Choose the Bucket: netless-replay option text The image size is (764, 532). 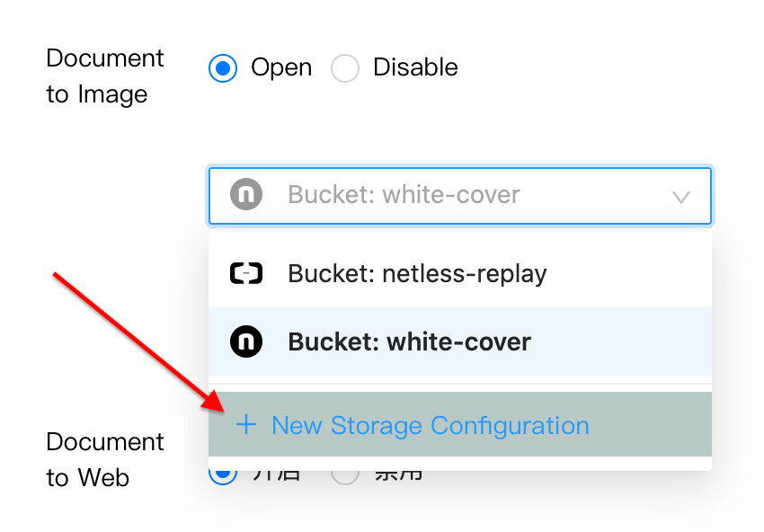(417, 273)
